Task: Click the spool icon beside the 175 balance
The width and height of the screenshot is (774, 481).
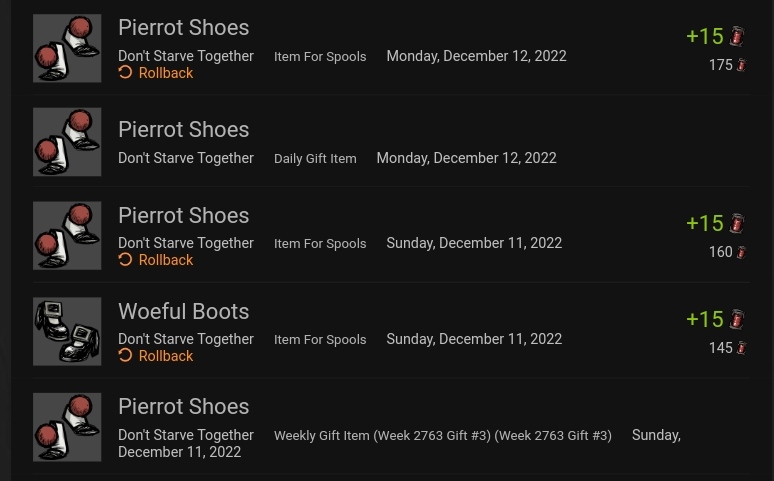Action: [742, 65]
